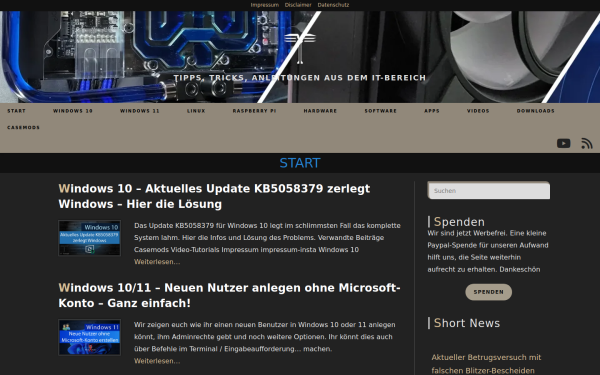
Task: Open the RSS feed icon
Action: [x=587, y=143]
